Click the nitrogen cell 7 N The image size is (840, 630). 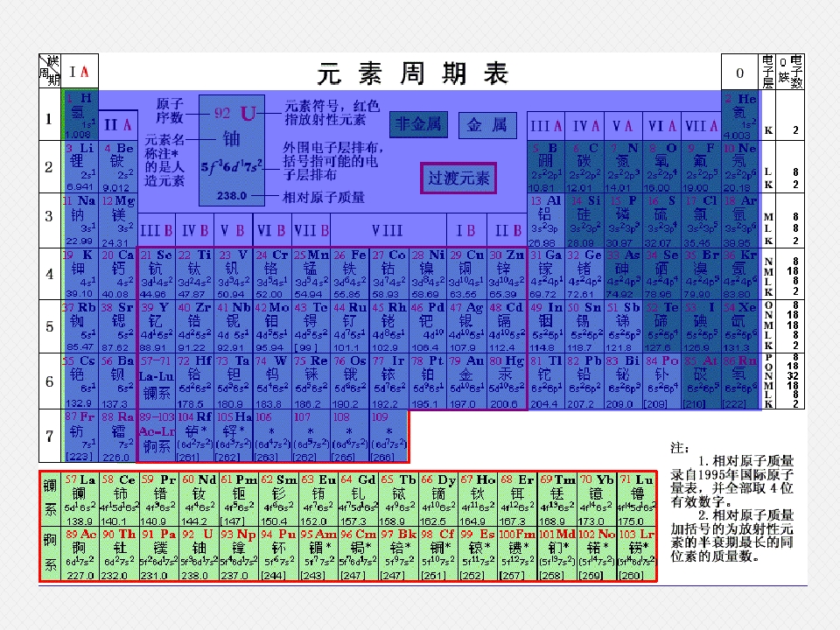click(623, 166)
